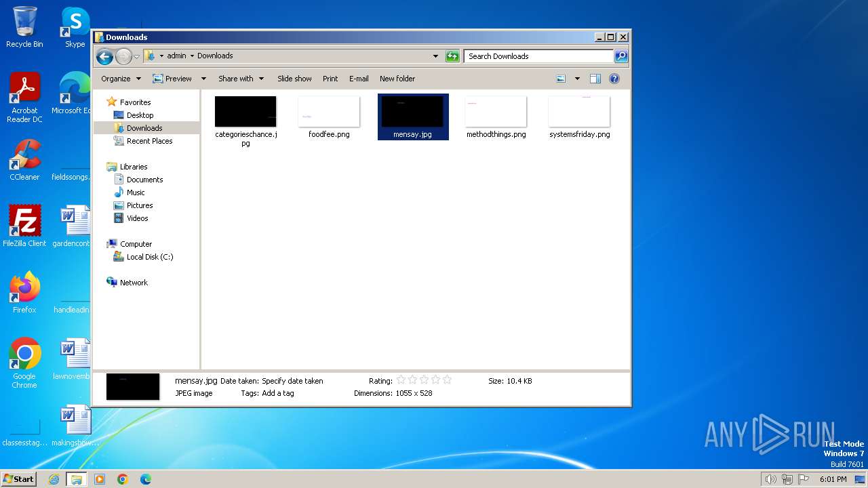Click E-mail in the toolbar

coord(359,79)
